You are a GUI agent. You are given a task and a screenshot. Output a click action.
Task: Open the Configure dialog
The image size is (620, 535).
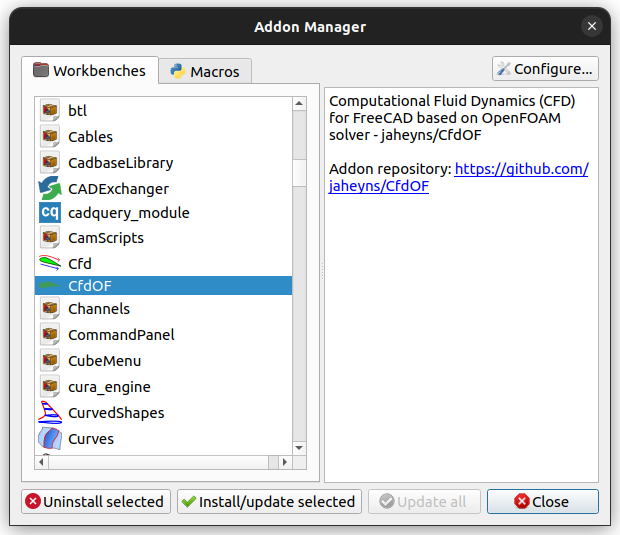click(x=545, y=69)
